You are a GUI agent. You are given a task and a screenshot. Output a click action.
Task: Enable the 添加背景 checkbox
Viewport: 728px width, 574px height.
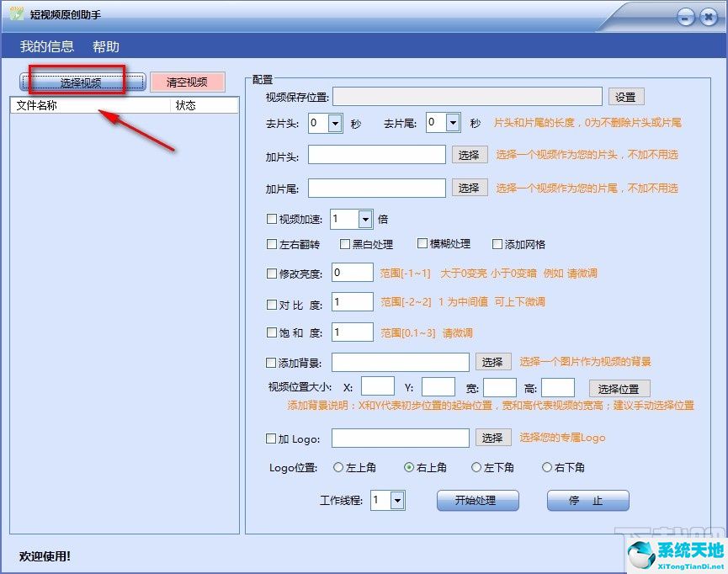(x=271, y=363)
